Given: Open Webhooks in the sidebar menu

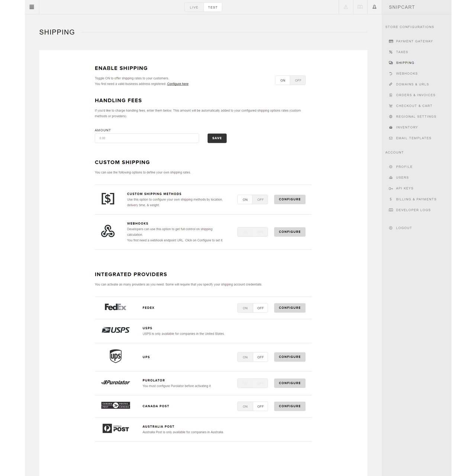Looking at the screenshot, I should (406, 74).
